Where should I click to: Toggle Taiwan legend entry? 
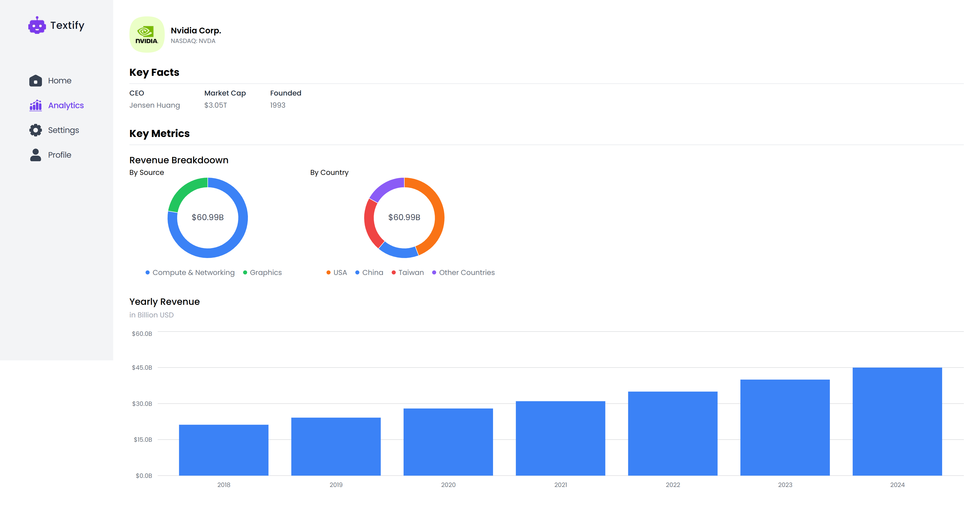point(411,272)
